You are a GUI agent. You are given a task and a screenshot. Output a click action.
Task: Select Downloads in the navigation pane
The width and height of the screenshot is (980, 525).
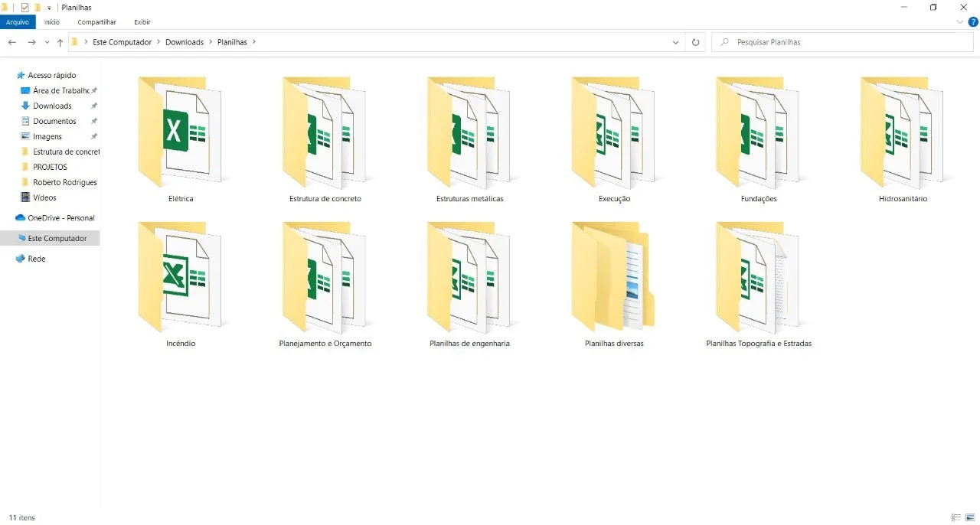(52, 106)
